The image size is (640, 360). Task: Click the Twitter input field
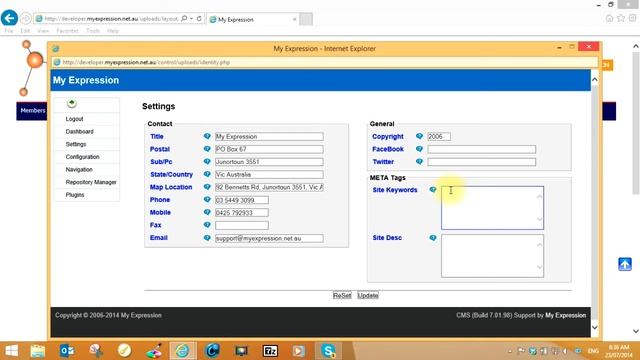click(x=482, y=162)
